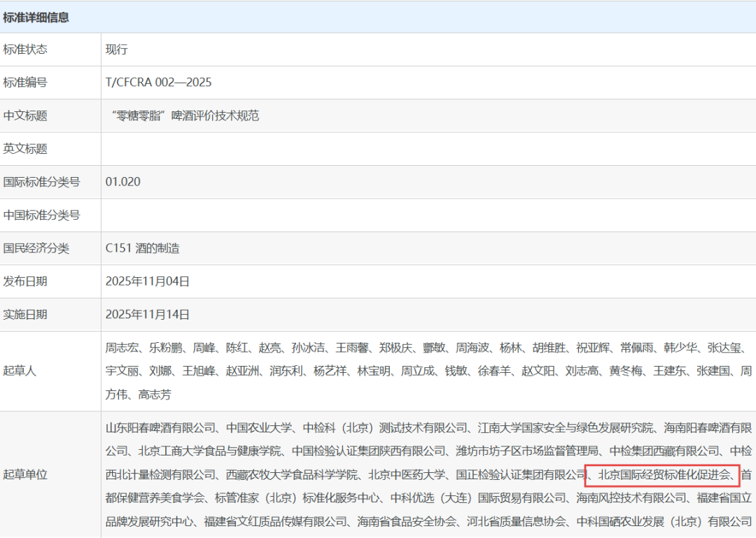Viewport: 756px width, 538px height.
Task: Click the 起草单位 row label
Action: pyautogui.click(x=25, y=475)
